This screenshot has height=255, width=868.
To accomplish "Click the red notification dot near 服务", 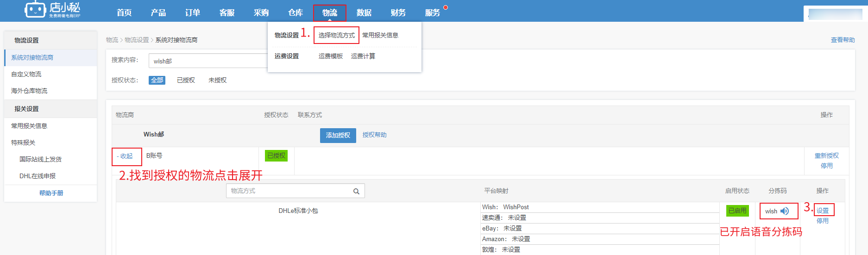I will click(x=446, y=7).
